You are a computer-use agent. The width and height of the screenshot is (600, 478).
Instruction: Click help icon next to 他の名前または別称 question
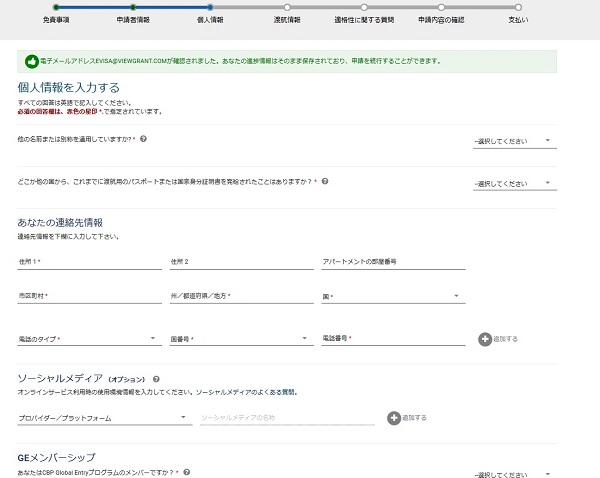[x=144, y=139]
